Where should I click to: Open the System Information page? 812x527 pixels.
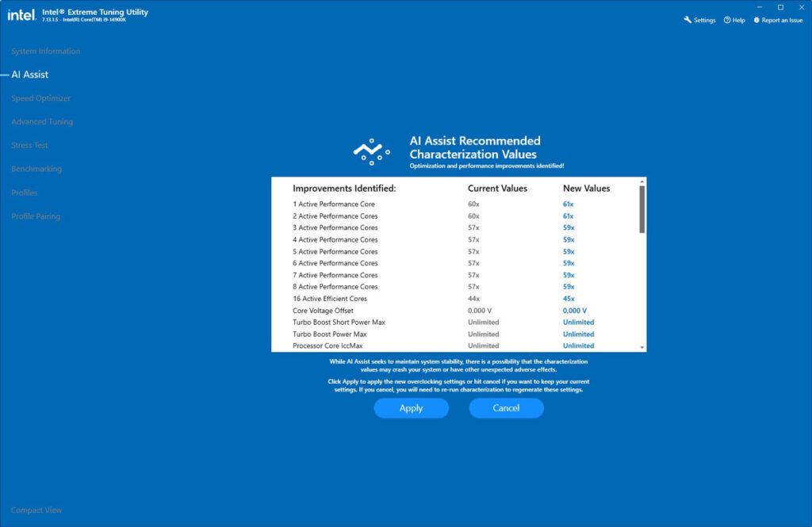(44, 51)
